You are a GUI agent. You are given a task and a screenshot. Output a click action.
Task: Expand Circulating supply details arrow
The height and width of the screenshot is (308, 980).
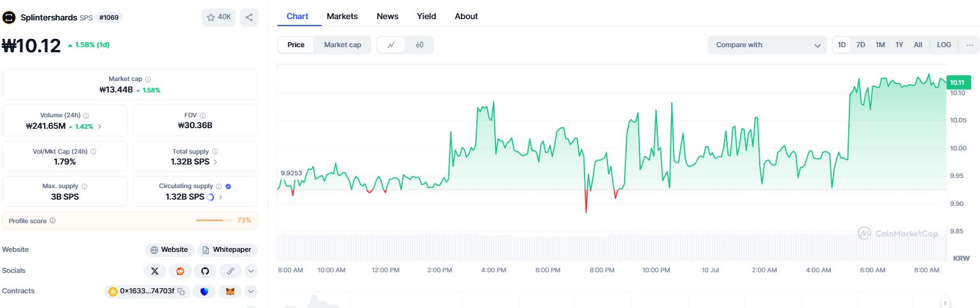tap(220, 197)
